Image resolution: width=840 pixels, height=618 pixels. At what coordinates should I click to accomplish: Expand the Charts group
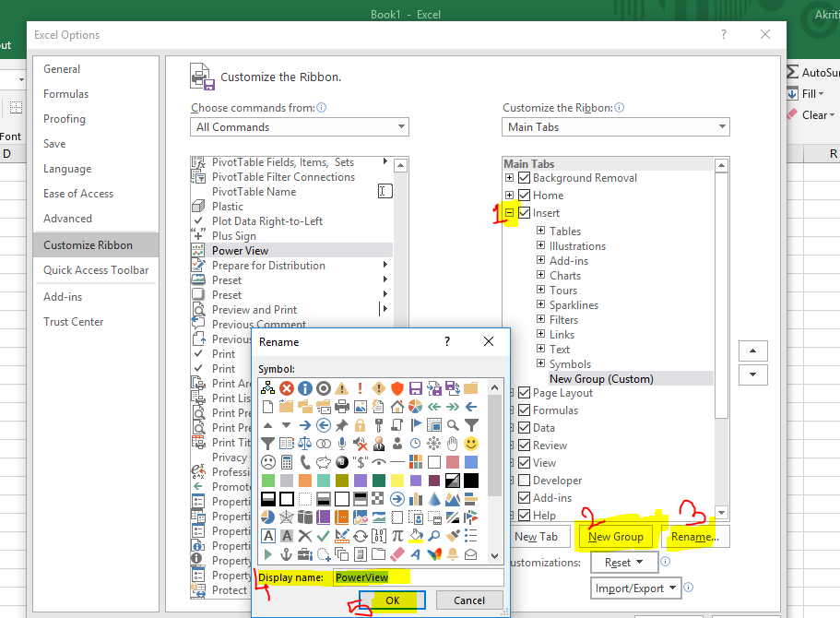541,275
